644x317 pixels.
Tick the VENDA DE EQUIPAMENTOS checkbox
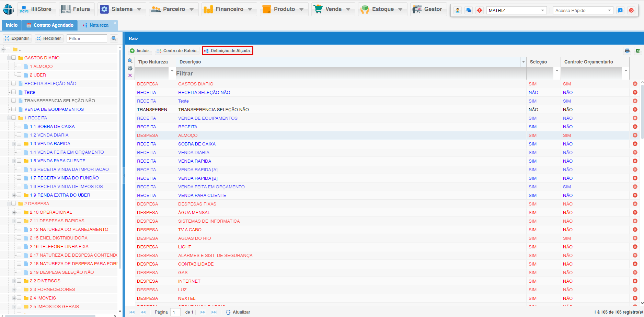[14, 109]
